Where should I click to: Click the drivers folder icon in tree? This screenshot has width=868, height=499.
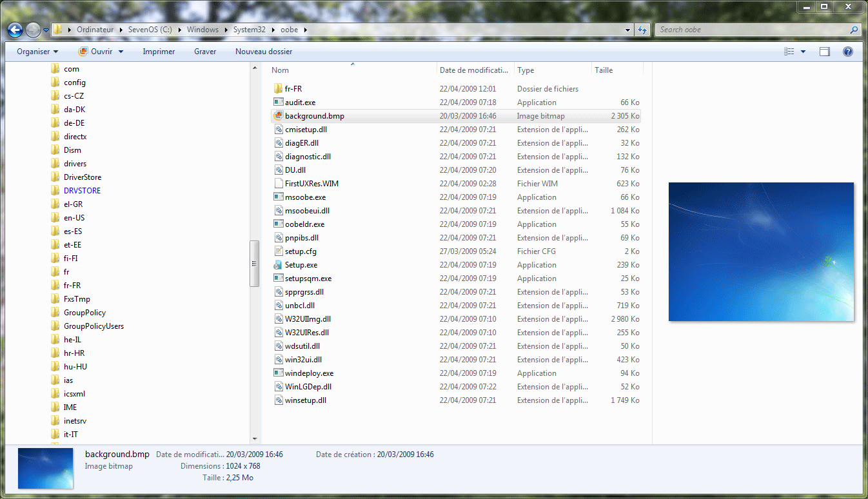coord(55,164)
